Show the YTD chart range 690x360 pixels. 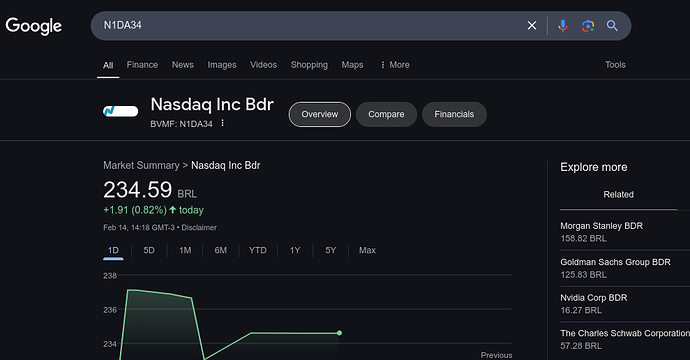257,250
